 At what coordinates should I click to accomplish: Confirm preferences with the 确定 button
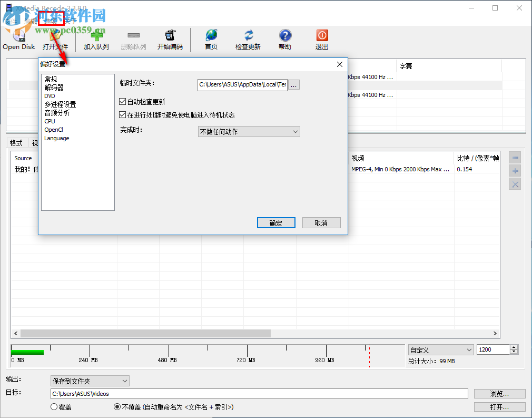(x=275, y=222)
